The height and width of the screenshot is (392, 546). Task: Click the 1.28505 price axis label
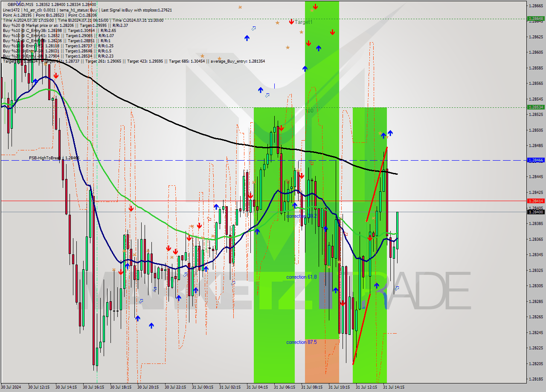click(536, 130)
